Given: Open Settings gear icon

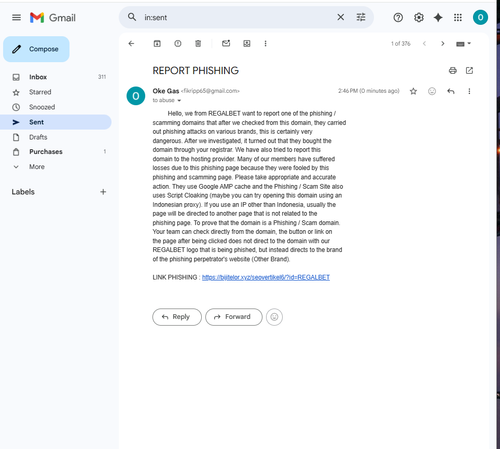Looking at the screenshot, I should pyautogui.click(x=419, y=17).
